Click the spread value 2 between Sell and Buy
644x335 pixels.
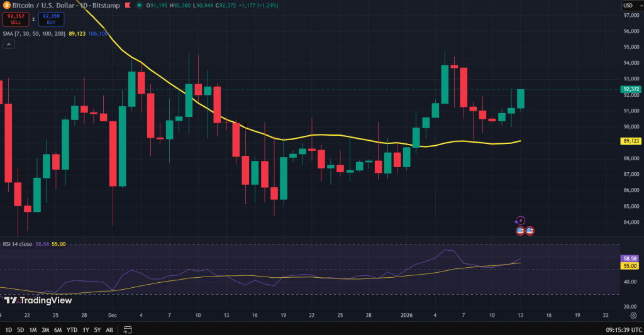pos(33,19)
